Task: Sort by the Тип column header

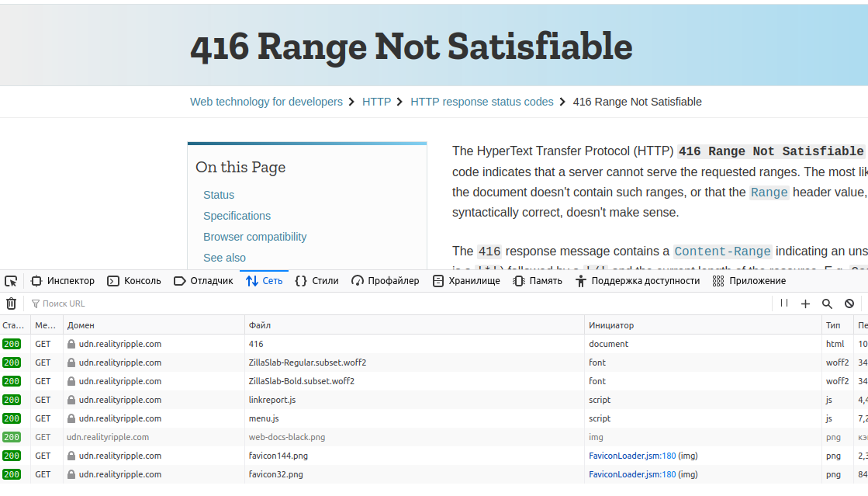Action: tap(838, 325)
